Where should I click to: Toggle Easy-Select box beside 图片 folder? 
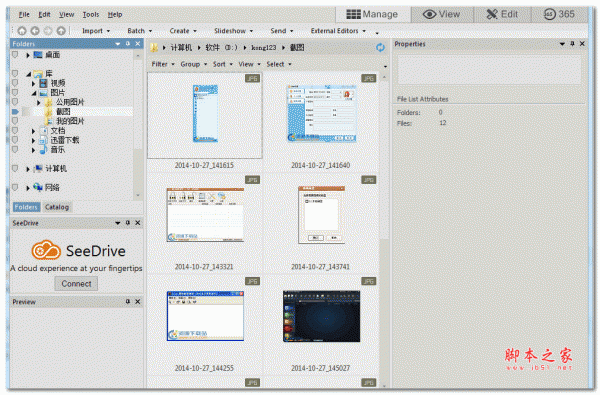pos(15,92)
